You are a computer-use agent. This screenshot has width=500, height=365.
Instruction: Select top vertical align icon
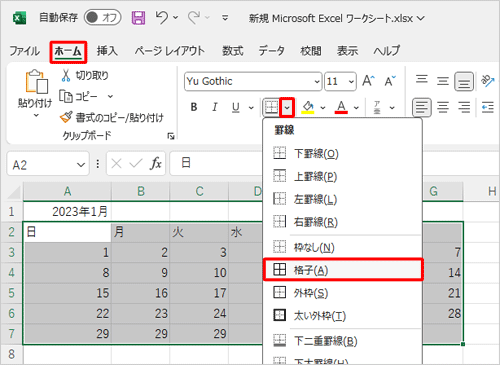tap(422, 80)
